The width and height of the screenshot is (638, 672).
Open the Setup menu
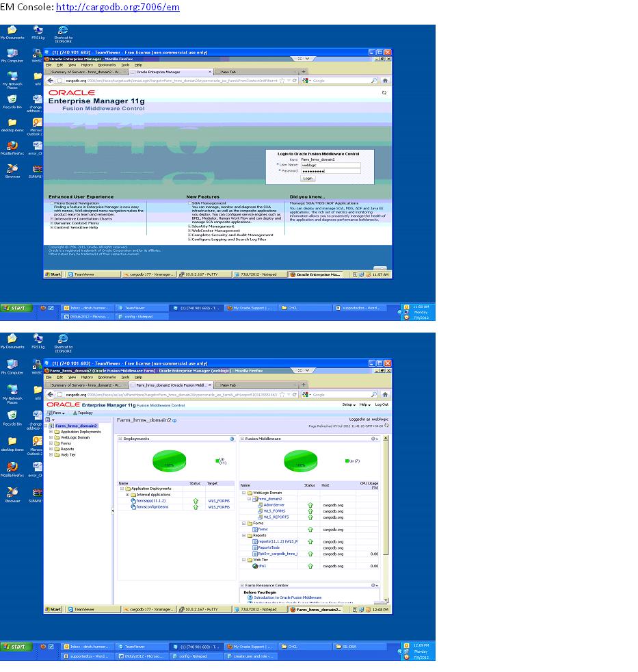[349, 404]
